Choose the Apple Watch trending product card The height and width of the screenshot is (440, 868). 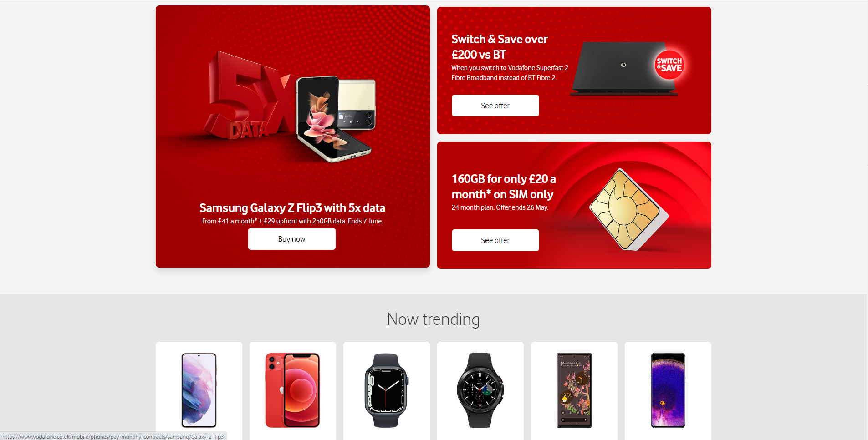click(387, 390)
